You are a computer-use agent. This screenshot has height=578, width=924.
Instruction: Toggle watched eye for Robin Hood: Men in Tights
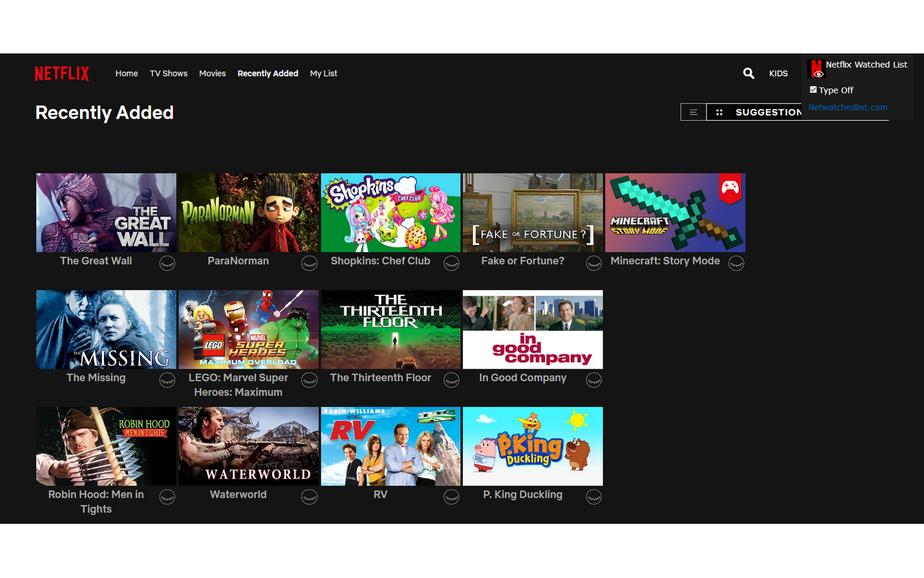pyautogui.click(x=167, y=497)
